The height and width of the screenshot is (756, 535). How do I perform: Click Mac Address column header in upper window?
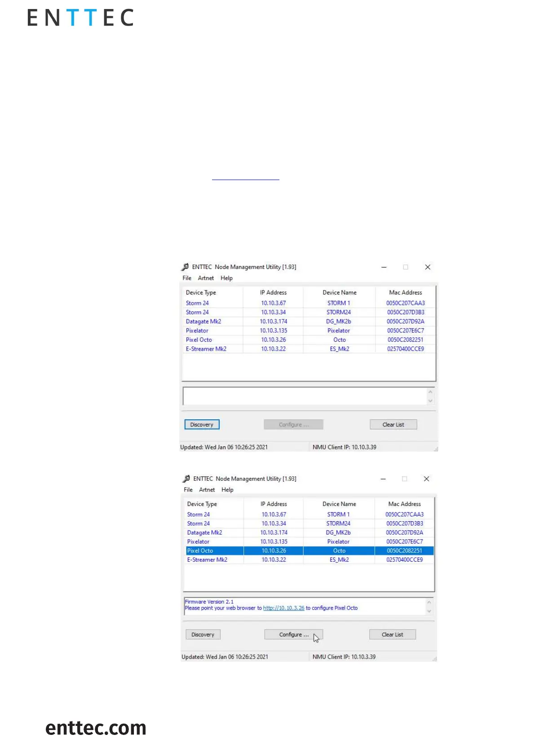tap(405, 293)
